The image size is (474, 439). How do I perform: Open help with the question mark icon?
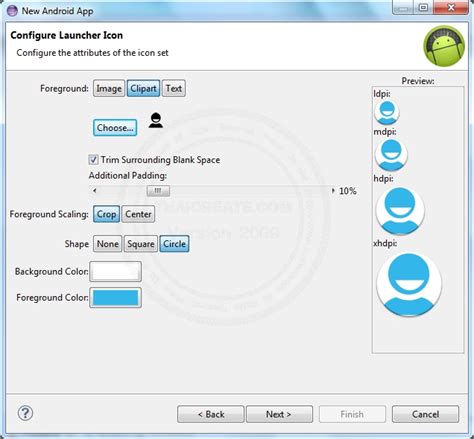25,413
